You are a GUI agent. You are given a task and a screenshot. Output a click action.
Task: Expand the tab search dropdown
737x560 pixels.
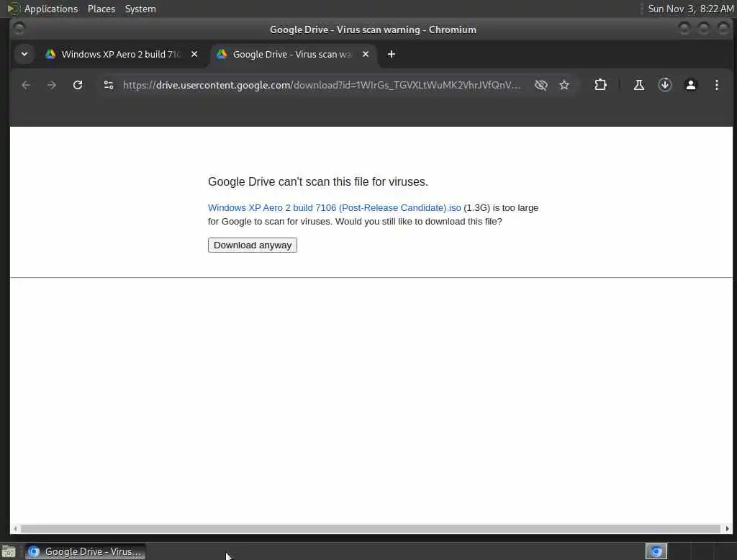[x=24, y=54]
